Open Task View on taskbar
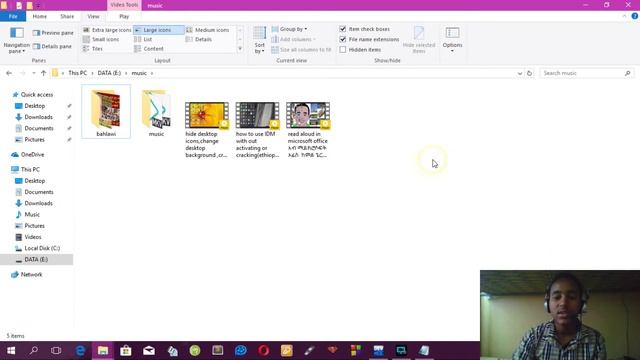Viewport: 640px width, 360px height. coord(56,351)
